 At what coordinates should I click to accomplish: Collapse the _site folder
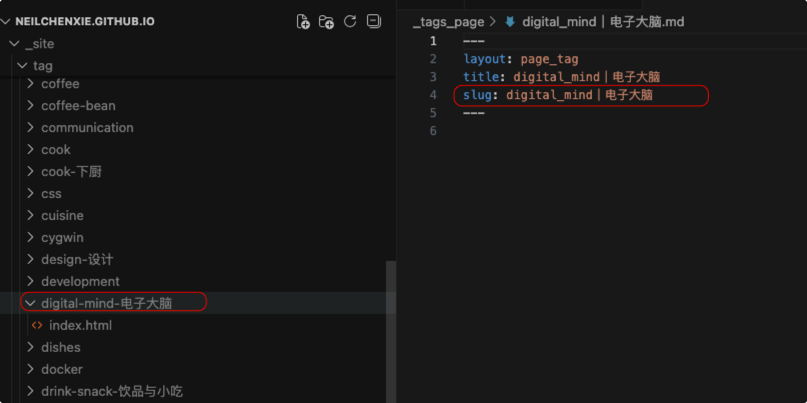14,44
